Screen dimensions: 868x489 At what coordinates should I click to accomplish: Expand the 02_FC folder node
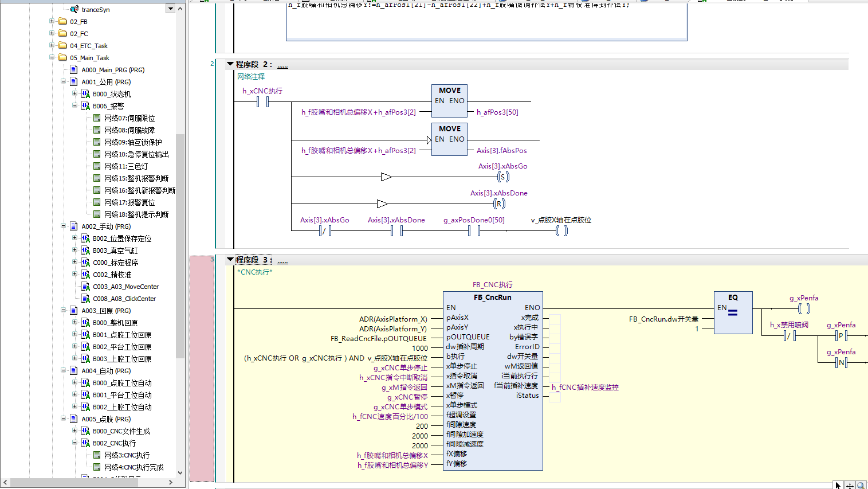click(x=52, y=33)
